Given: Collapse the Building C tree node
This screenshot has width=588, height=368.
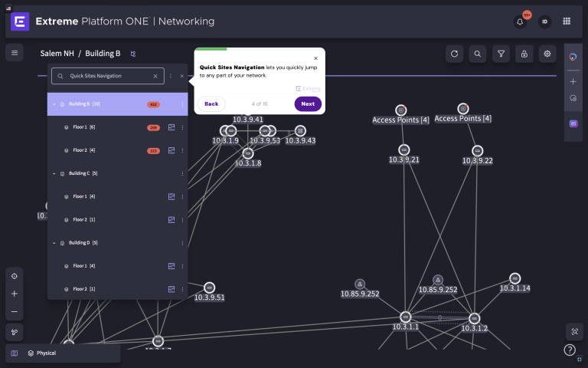Looking at the screenshot, I should click(54, 173).
